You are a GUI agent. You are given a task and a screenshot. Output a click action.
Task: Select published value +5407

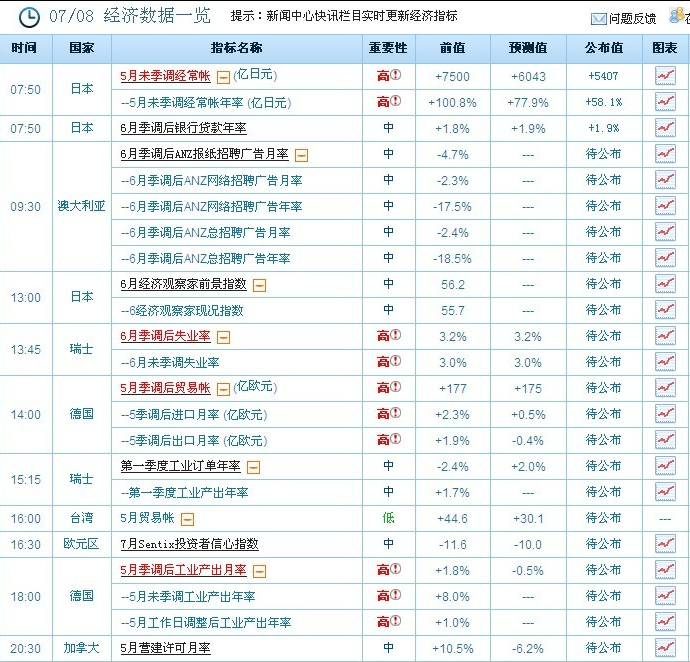[603, 76]
